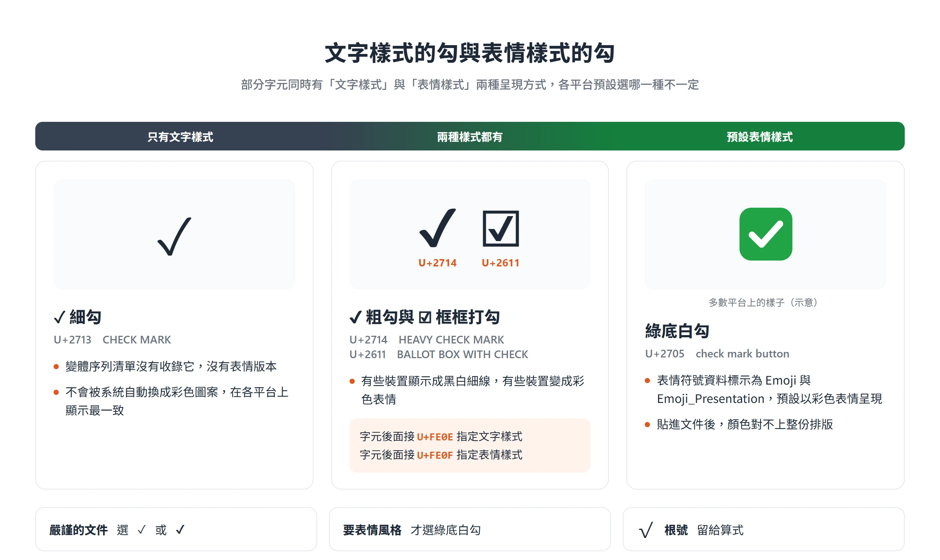Click the 細勾 heading
This screenshot has height=560, width=940.
(85, 317)
